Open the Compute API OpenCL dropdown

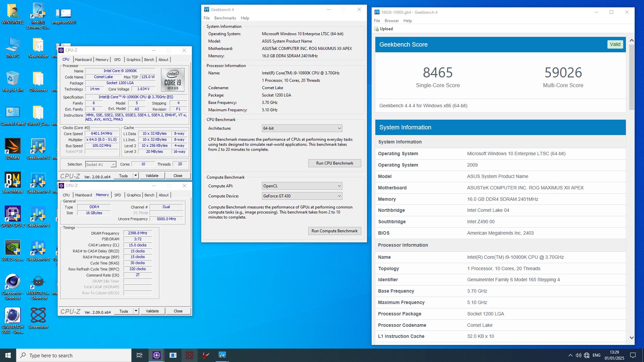302,186
